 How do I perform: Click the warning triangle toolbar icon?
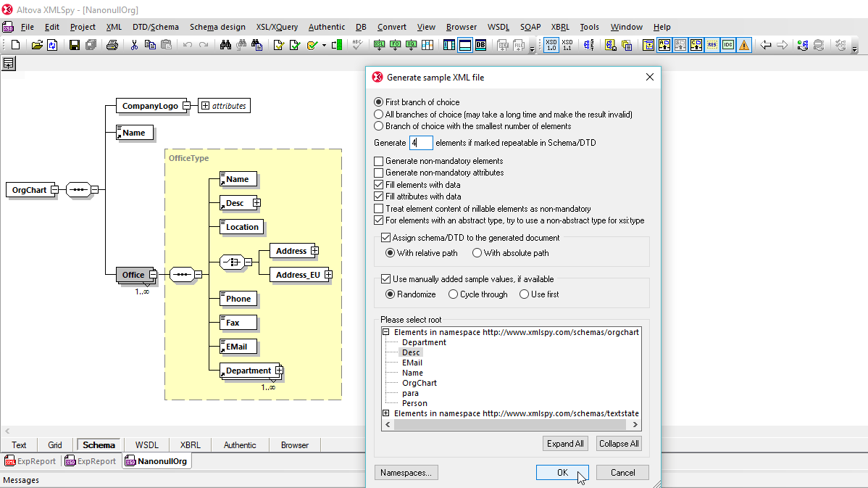[x=744, y=45]
